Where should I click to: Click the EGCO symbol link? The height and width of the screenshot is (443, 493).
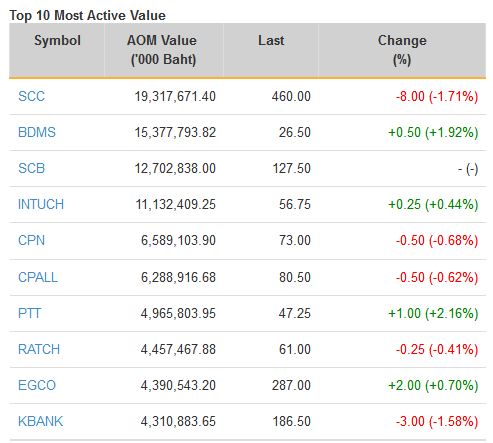[37, 385]
